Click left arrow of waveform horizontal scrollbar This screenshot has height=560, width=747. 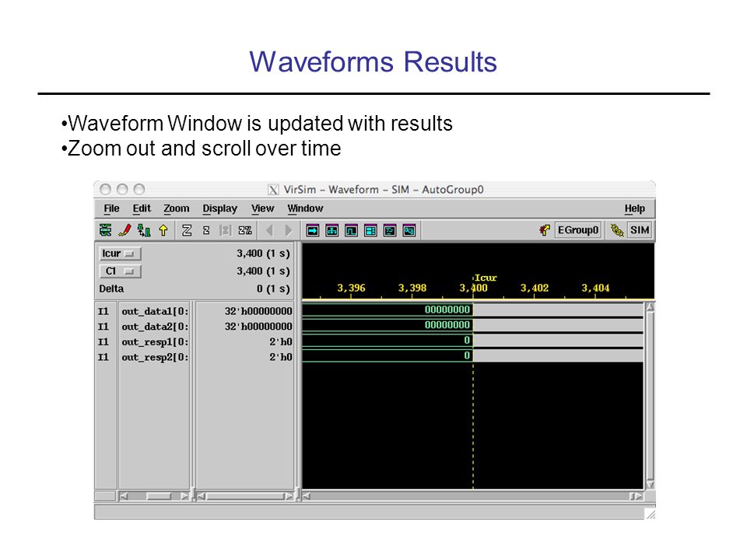click(307, 496)
